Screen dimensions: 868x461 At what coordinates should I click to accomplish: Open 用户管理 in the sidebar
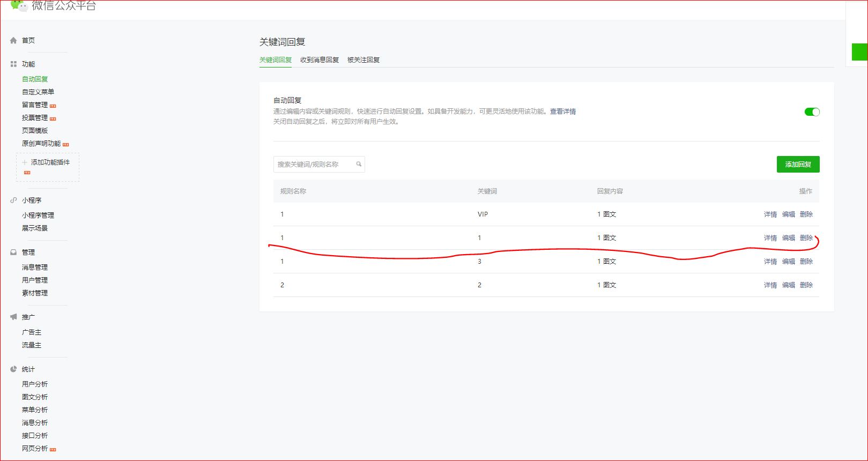35,280
